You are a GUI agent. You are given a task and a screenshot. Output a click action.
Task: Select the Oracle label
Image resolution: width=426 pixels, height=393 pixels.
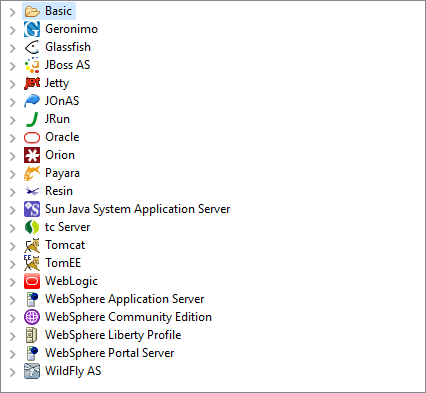62,137
